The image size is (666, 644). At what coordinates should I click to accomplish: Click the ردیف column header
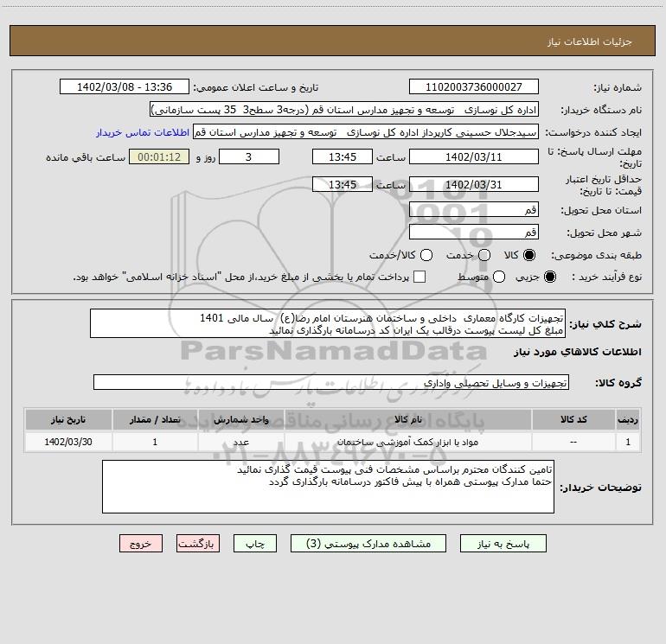(628, 419)
